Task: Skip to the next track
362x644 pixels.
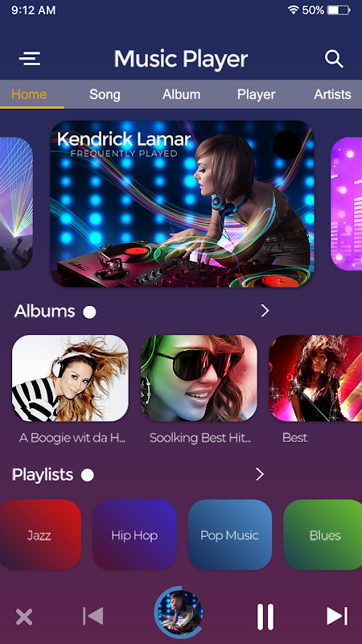Action: pyautogui.click(x=337, y=616)
